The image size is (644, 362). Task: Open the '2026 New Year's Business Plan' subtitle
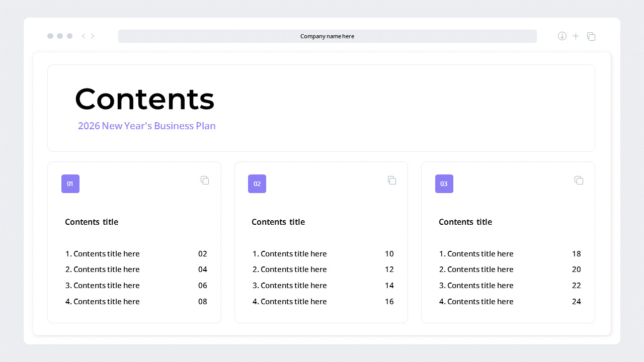[146, 126]
